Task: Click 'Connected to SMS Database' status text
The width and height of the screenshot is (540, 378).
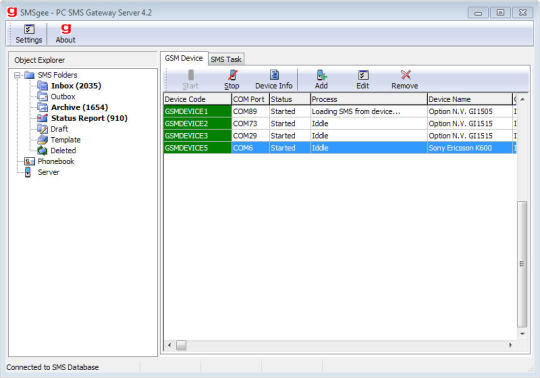Action: [x=53, y=367]
